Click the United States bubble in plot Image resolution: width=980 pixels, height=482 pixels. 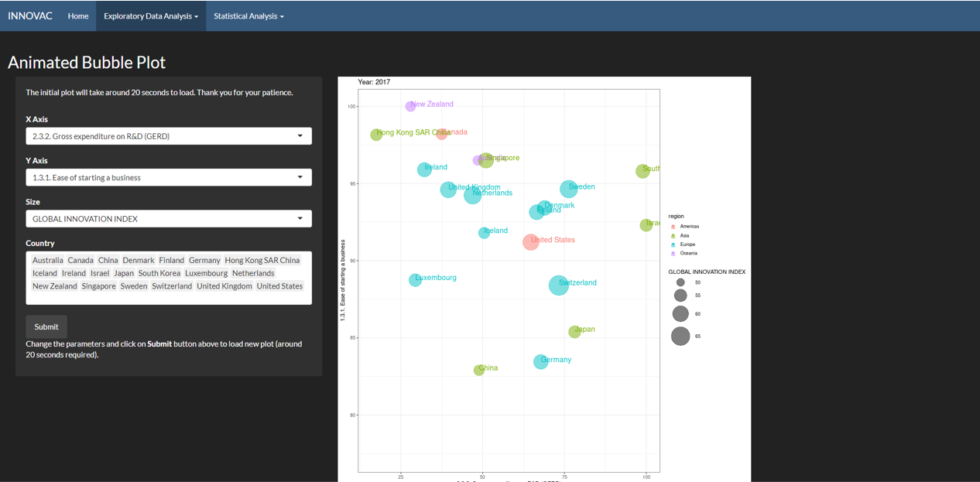[530, 242]
